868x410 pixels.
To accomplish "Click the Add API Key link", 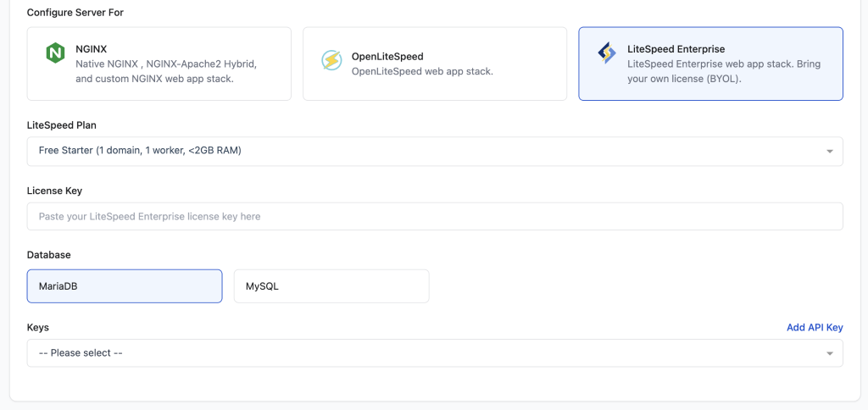I will click(815, 328).
